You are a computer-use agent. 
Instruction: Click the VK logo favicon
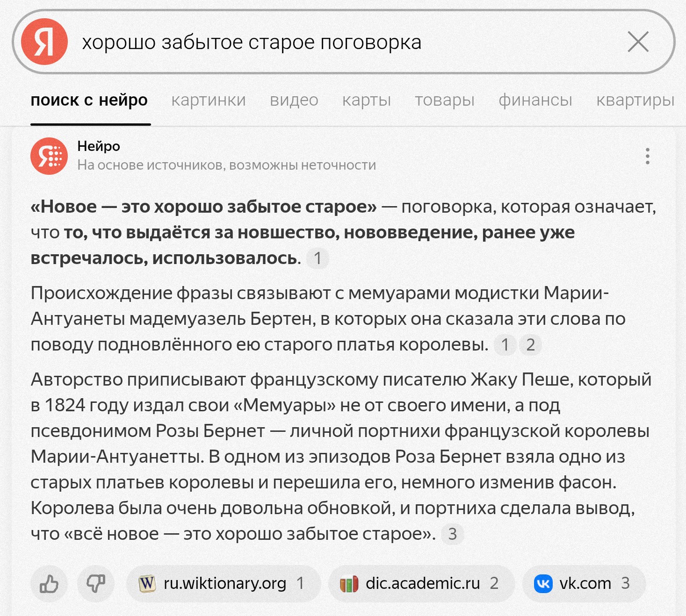tap(543, 584)
